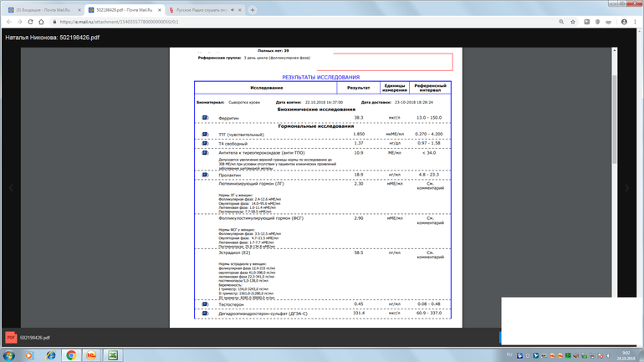Click the Windows Start button
Image resolution: width=644 pixels, height=362 pixels.
coord(10,355)
